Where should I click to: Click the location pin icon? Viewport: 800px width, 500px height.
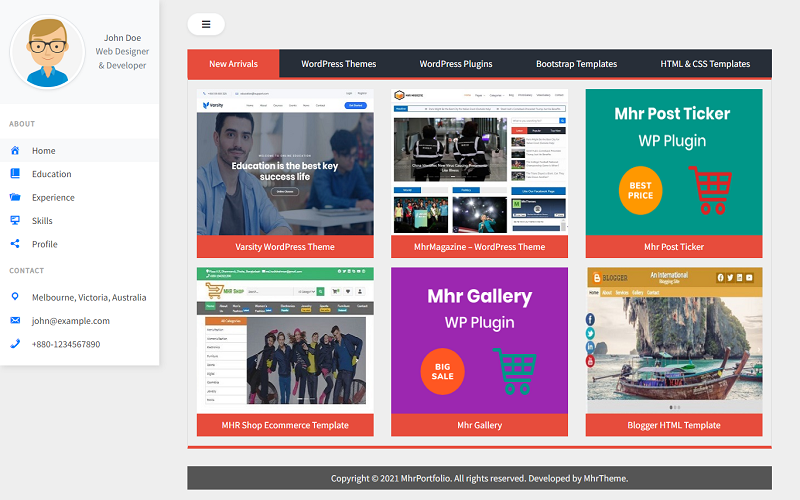click(x=15, y=297)
